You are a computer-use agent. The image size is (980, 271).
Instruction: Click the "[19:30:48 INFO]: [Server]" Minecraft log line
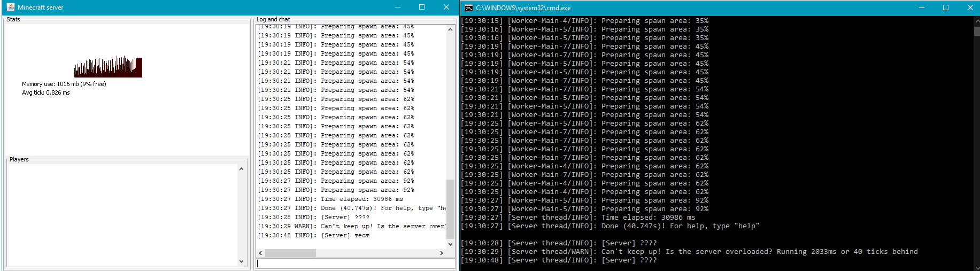click(x=313, y=235)
